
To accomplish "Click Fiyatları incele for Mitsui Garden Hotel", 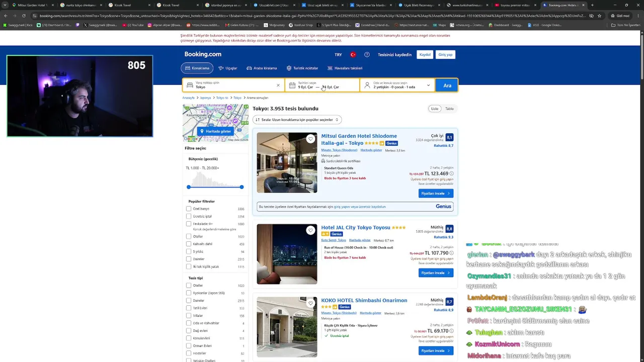I will coord(436,194).
